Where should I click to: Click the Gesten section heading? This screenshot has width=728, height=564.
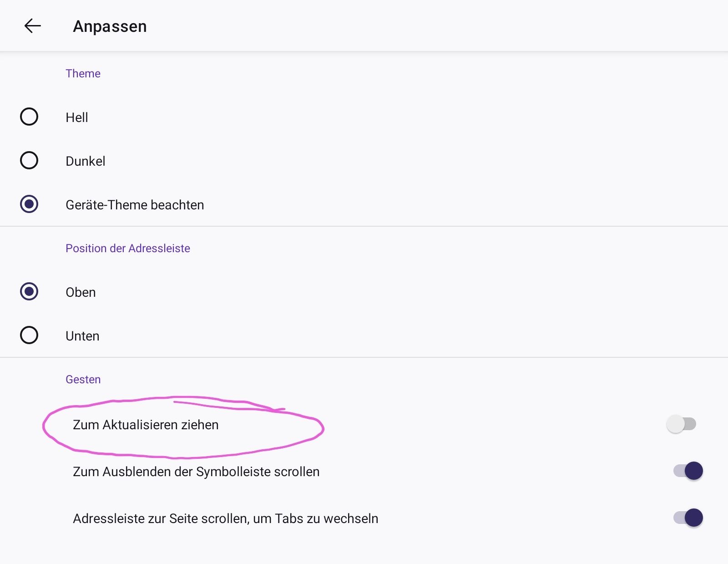point(83,379)
